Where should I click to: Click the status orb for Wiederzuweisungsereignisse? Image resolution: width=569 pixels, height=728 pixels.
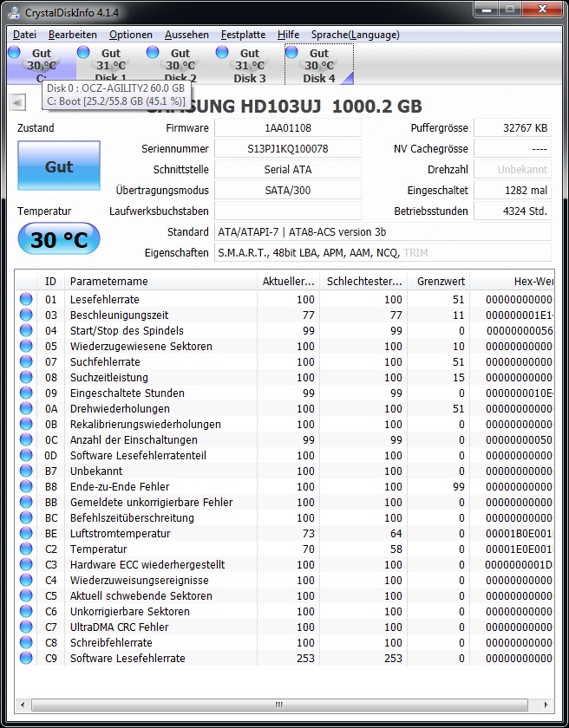point(26,580)
